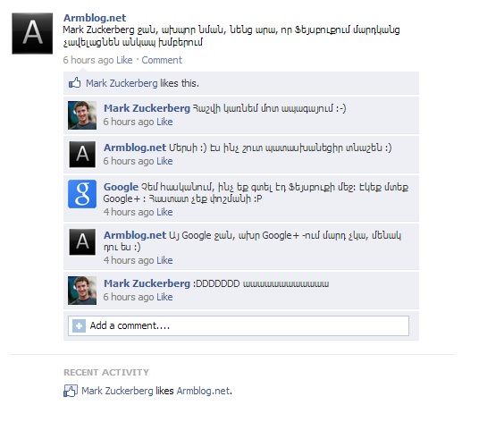Viewport: 504px width, 422px height.
Task: Open the Google profile picture in comments
Action: (82, 194)
